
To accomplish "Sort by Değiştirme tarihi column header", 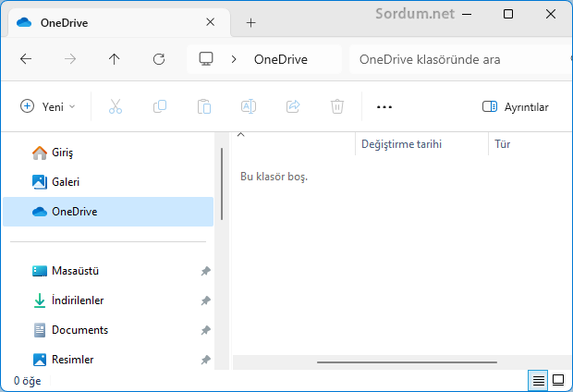I will [x=421, y=144].
